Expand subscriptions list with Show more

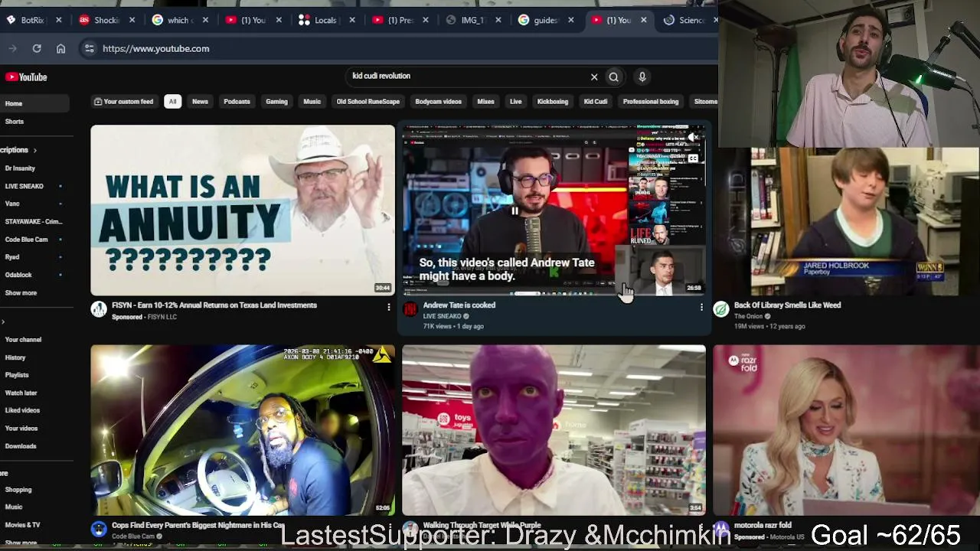tap(21, 292)
